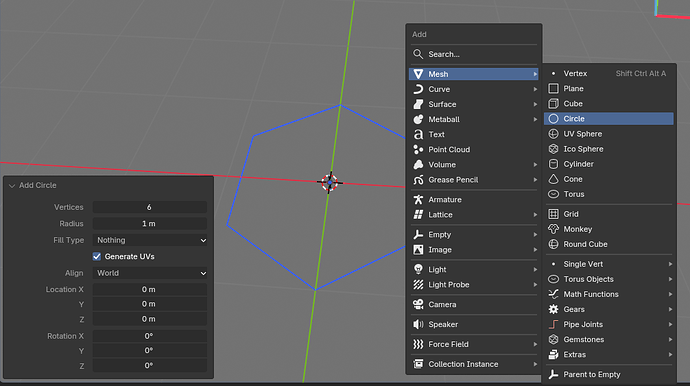
Task: Click the Armature icon
Action: pyautogui.click(x=418, y=199)
